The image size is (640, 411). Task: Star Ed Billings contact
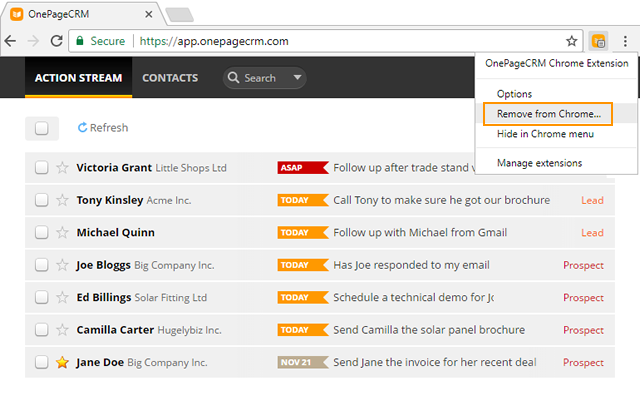click(62, 297)
